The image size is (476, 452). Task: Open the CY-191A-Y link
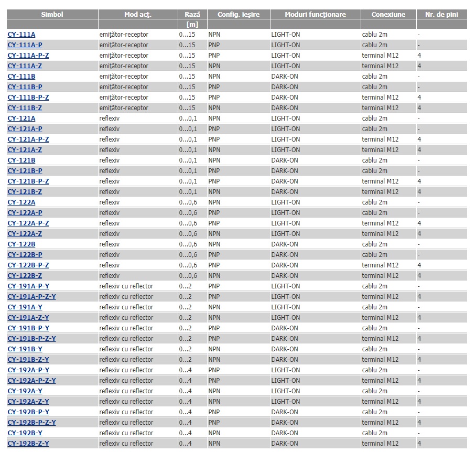click(25, 307)
